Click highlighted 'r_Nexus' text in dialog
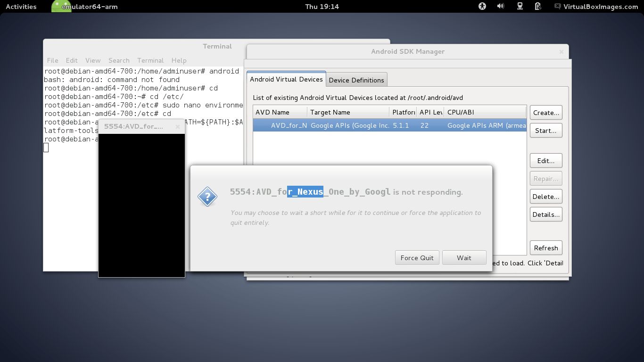The width and height of the screenshot is (644, 362). (x=305, y=192)
